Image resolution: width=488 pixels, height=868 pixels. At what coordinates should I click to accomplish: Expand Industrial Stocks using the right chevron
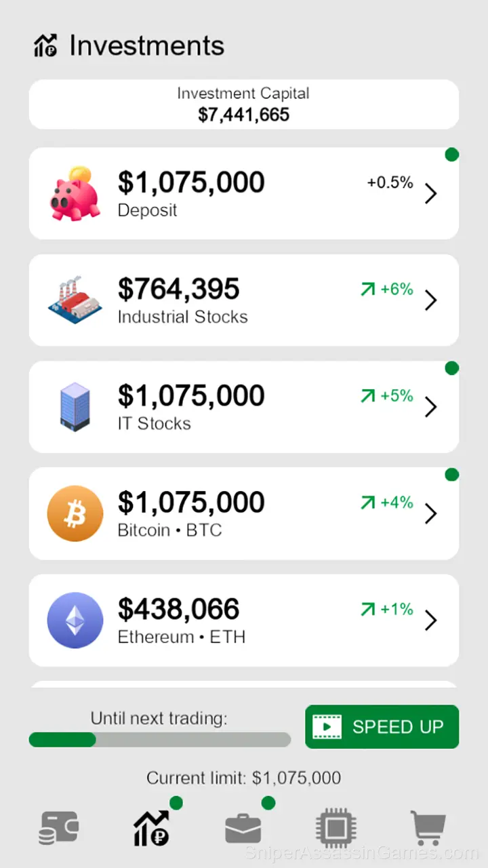point(431,300)
